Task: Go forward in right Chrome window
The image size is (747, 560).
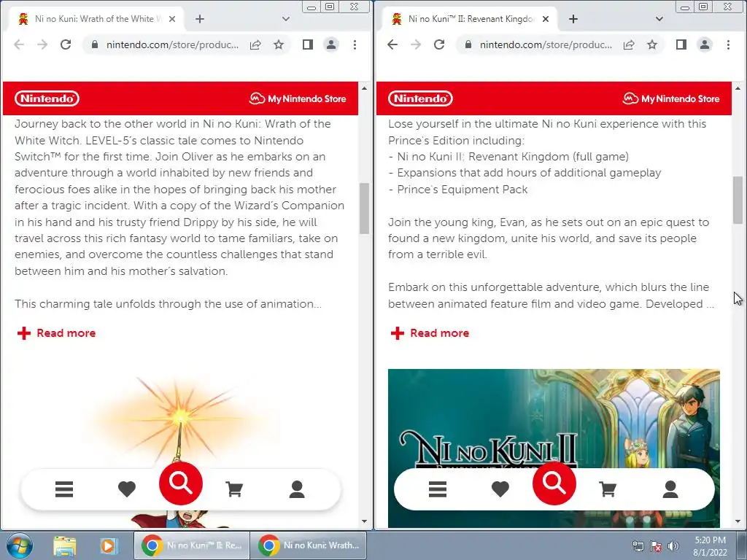Action: click(x=416, y=44)
